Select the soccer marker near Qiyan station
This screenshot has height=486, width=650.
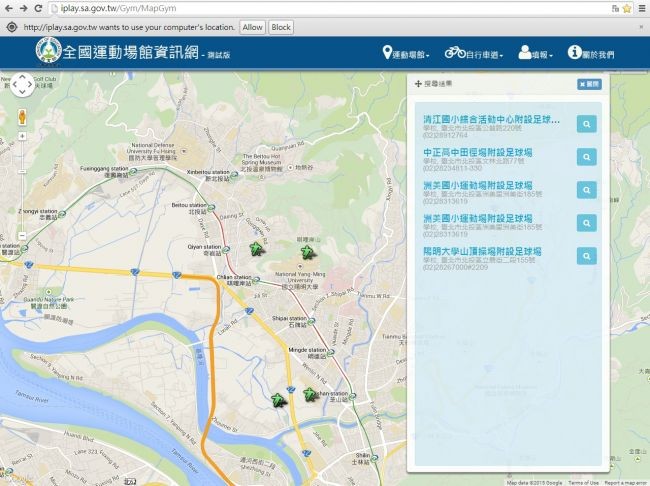click(x=256, y=249)
